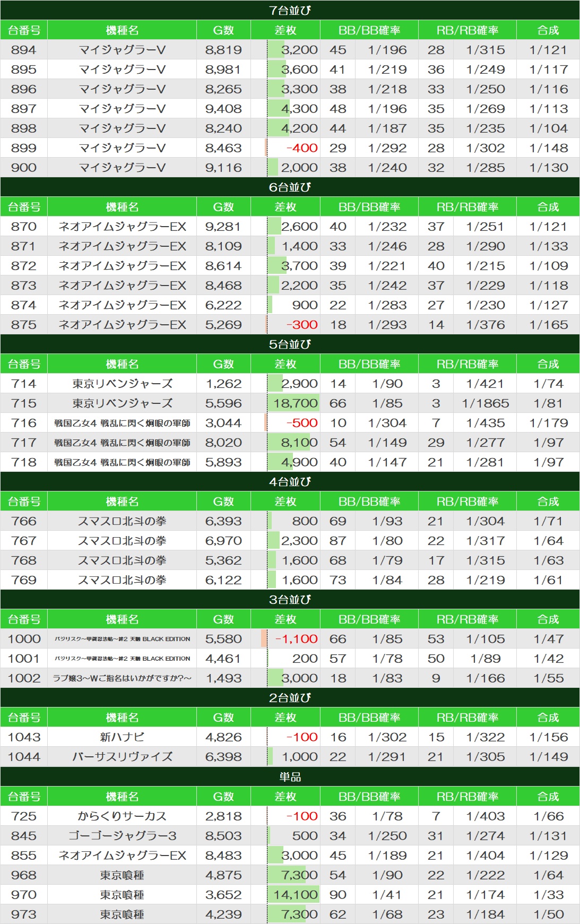Click RB rate 1/403 in row 725
The width and height of the screenshot is (580, 924).
pos(486,816)
